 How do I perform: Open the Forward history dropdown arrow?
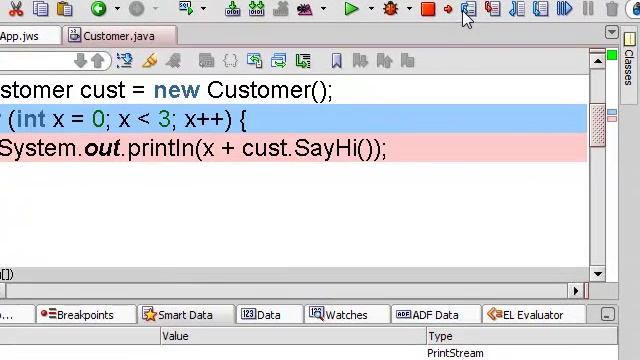point(156,9)
